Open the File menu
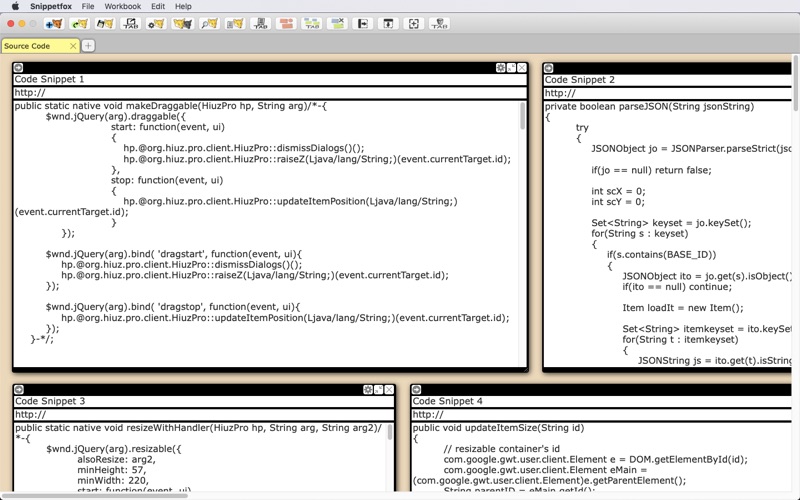The width and height of the screenshot is (800, 500). point(88,6)
